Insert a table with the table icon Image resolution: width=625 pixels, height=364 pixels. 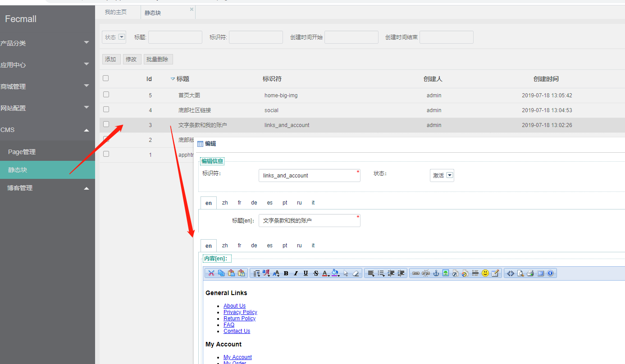click(x=495, y=273)
